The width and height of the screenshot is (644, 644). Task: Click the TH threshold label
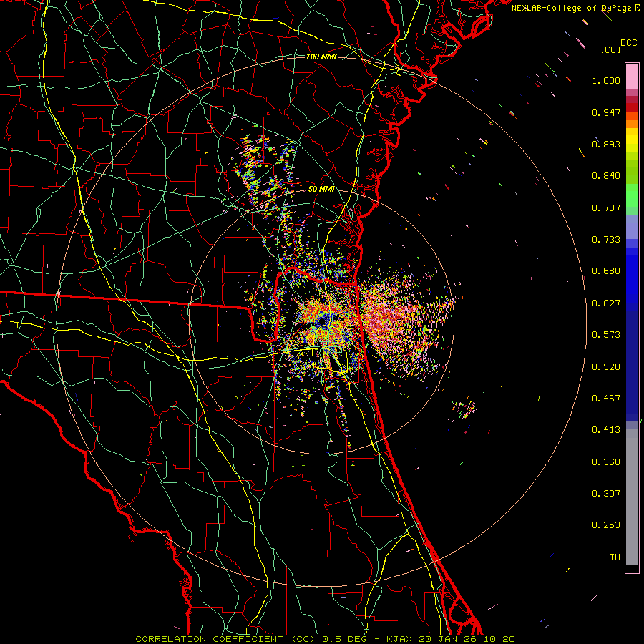[x=615, y=557]
